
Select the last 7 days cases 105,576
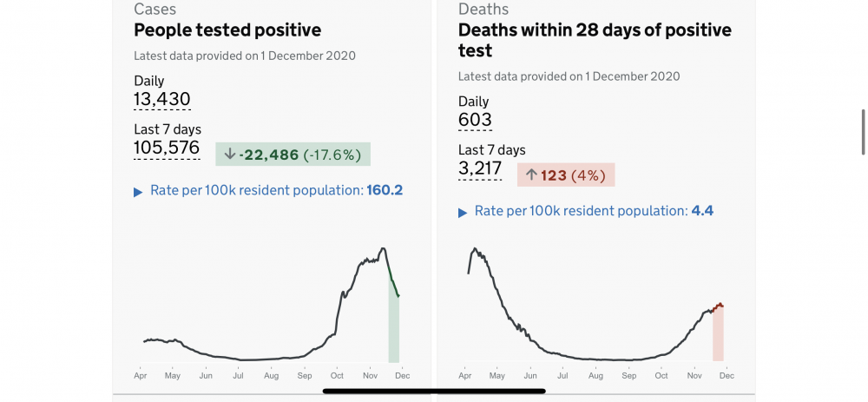pyautogui.click(x=167, y=148)
